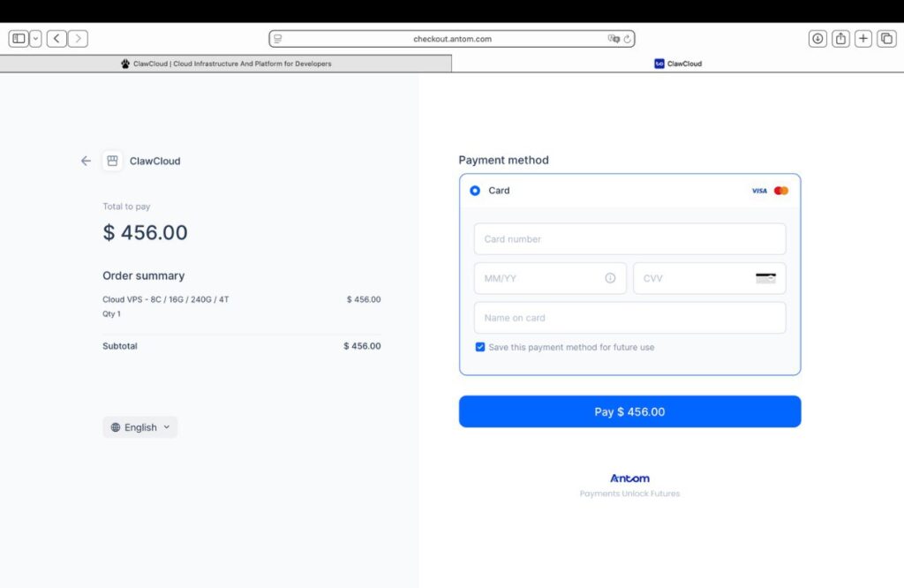Show the tab overview icon
Viewport: 904px width, 588px height.
click(x=886, y=39)
